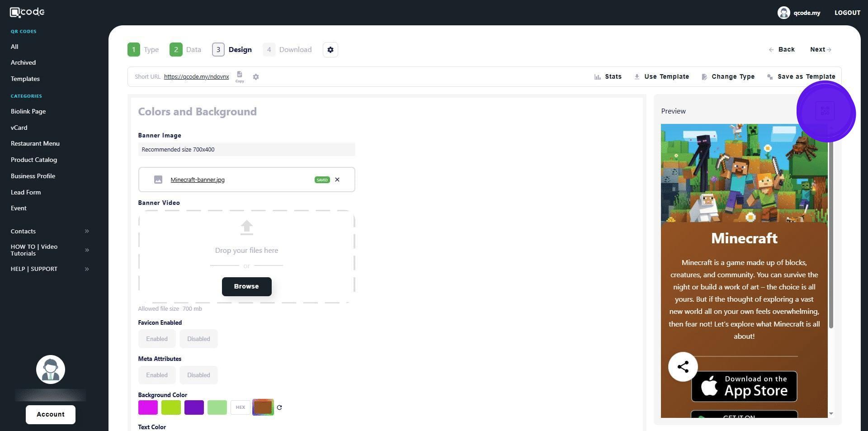Remove Minecraft-banner.jpg with the X icon
The height and width of the screenshot is (431, 868).
click(337, 180)
